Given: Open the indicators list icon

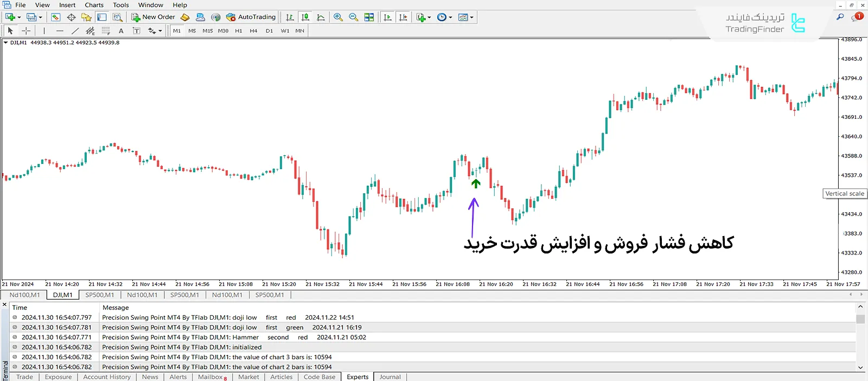Looking at the screenshot, I should pos(421,17).
